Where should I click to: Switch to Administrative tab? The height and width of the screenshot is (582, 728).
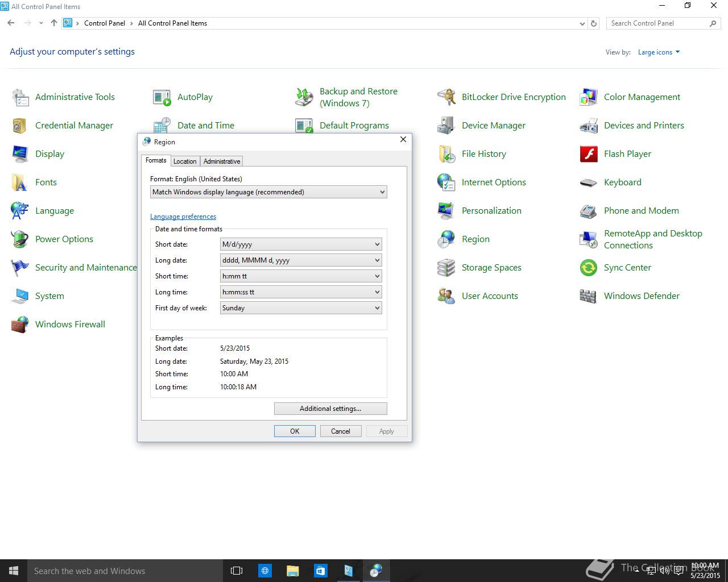click(222, 161)
